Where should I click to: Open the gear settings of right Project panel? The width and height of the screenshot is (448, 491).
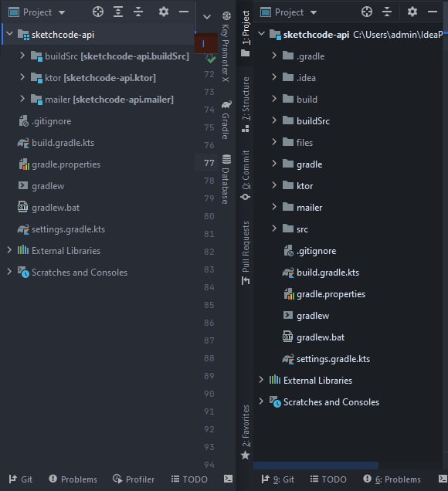[412, 12]
